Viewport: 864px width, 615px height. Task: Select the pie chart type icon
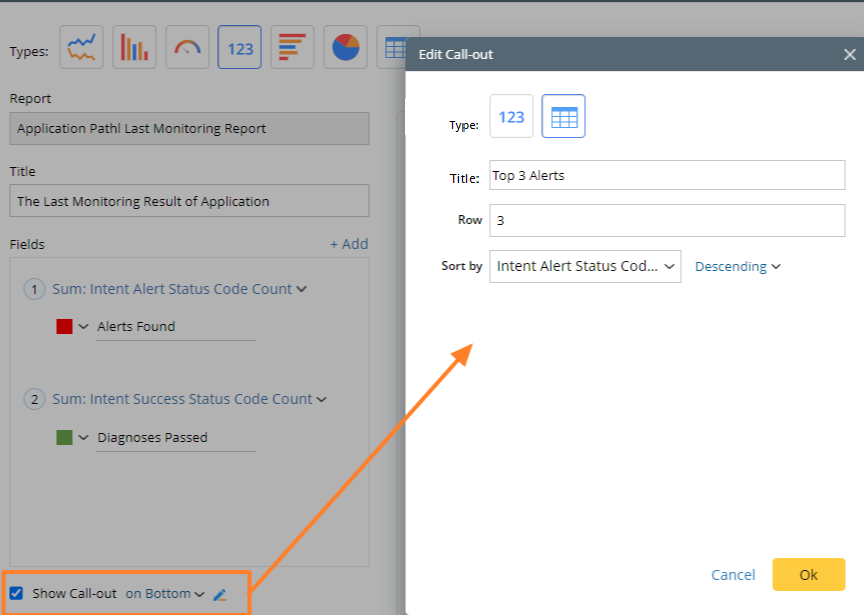pos(345,47)
